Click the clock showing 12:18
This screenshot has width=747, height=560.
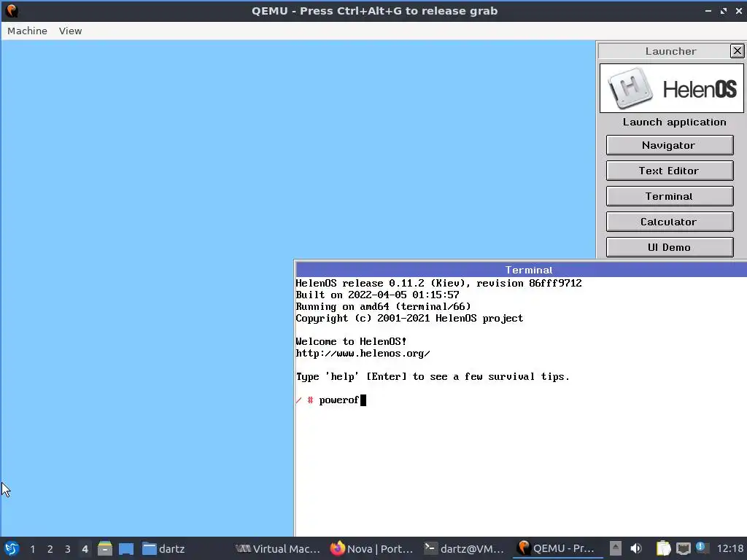point(729,548)
